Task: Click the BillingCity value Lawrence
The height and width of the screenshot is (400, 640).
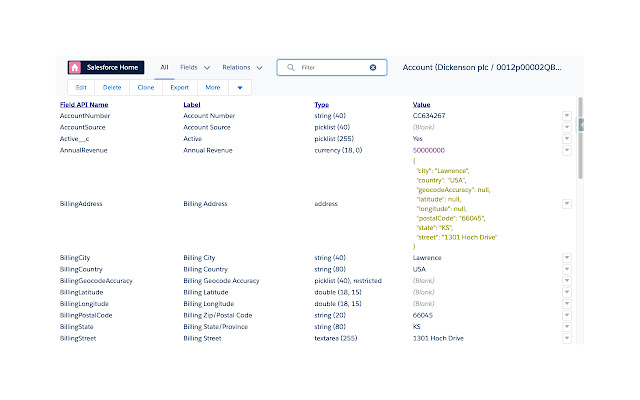Action: tap(427, 258)
